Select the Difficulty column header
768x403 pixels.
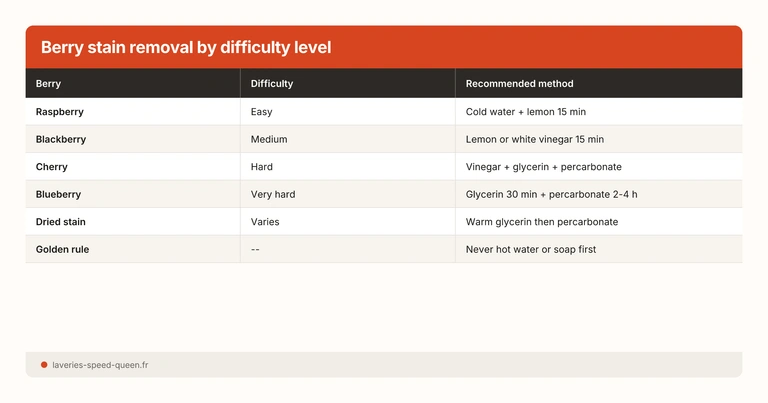[x=272, y=84]
